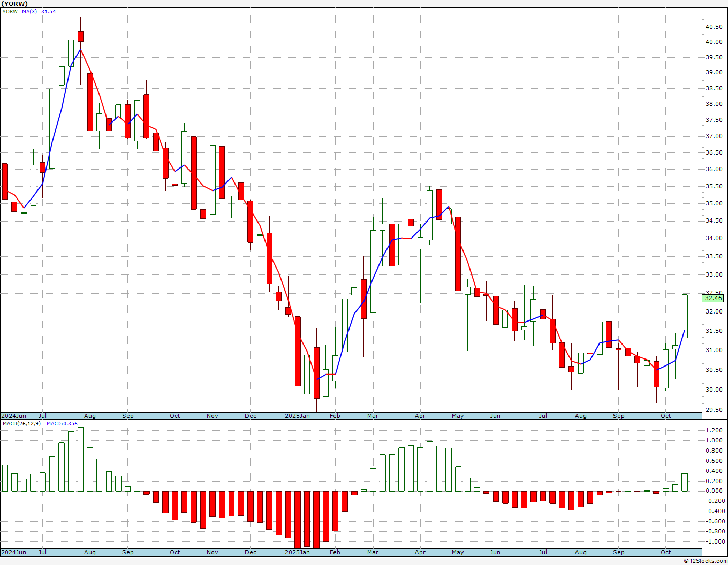Click the 40.00 price axis label
Image resolution: width=728 pixels, height=565 pixels.
point(713,42)
